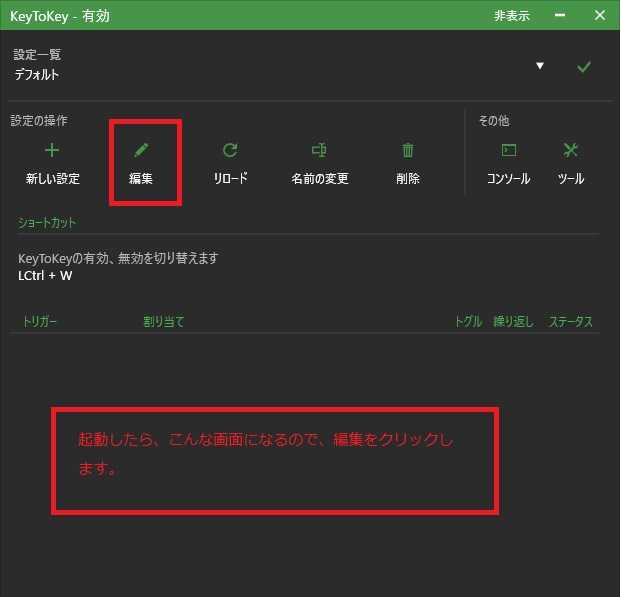Click the ショートカット section heading
621x597 pixels.
[x=47, y=223]
